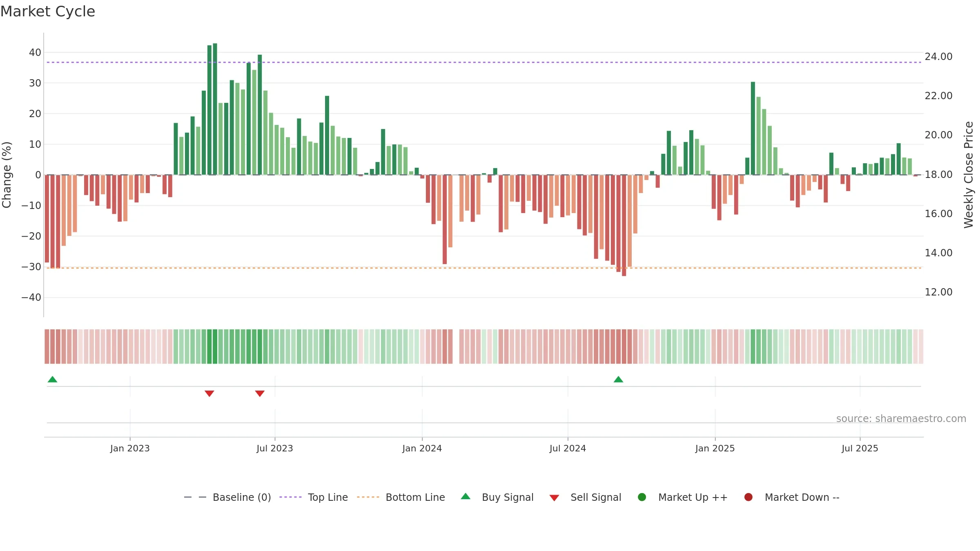Click the 24.00 price axis value

point(938,56)
